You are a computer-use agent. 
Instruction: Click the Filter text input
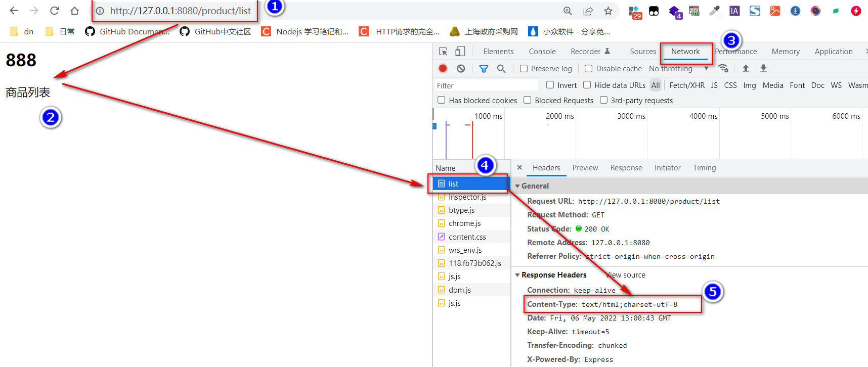pos(486,85)
